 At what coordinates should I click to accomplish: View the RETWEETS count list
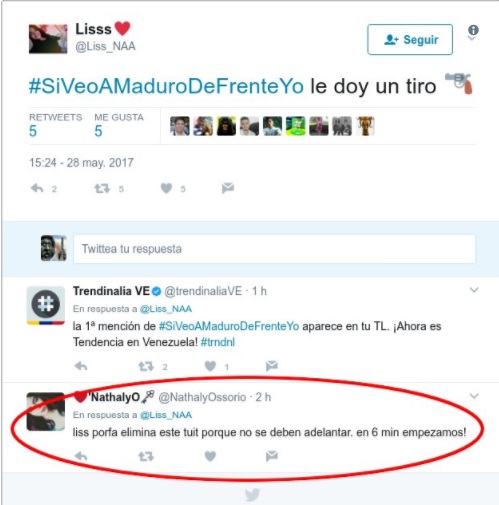click(x=55, y=125)
